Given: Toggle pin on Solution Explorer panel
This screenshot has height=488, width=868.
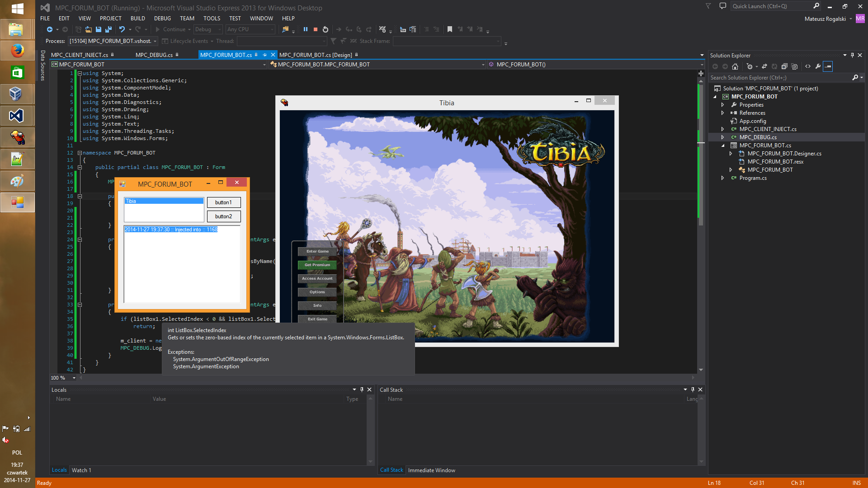Looking at the screenshot, I should pos(852,55).
